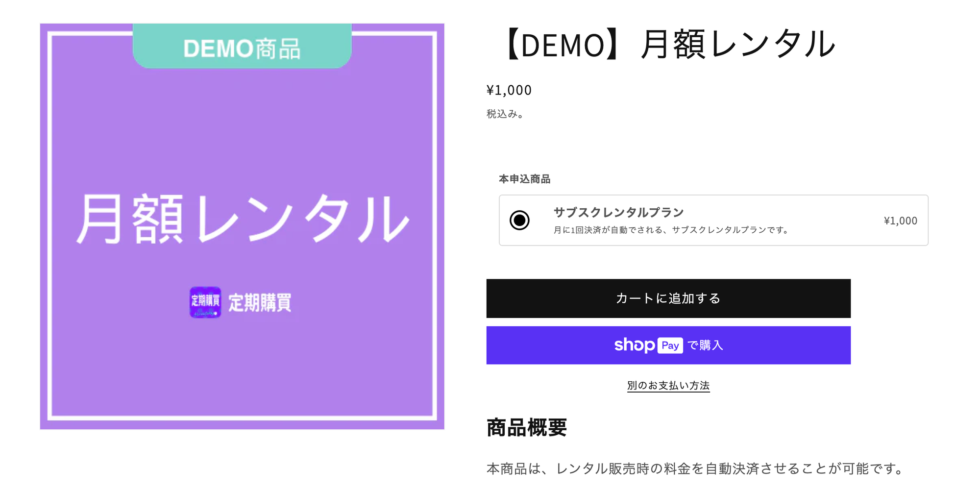Click the で購入 text on the Shop Pay button
This screenshot has height=491, width=980.
(705, 345)
